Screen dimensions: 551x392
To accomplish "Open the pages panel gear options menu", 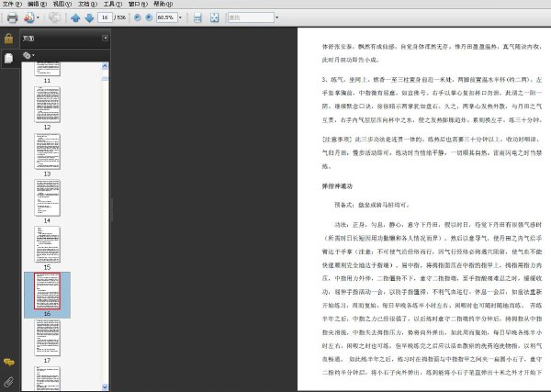I will click(x=28, y=55).
